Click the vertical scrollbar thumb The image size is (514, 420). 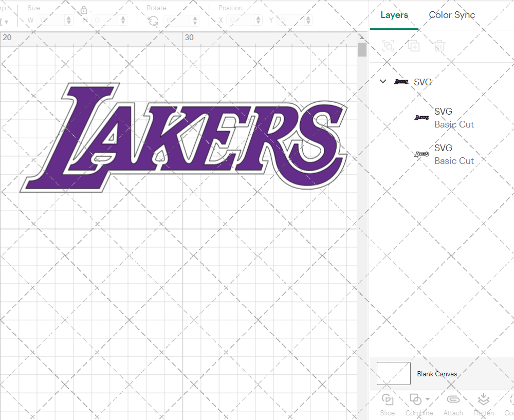click(x=362, y=49)
